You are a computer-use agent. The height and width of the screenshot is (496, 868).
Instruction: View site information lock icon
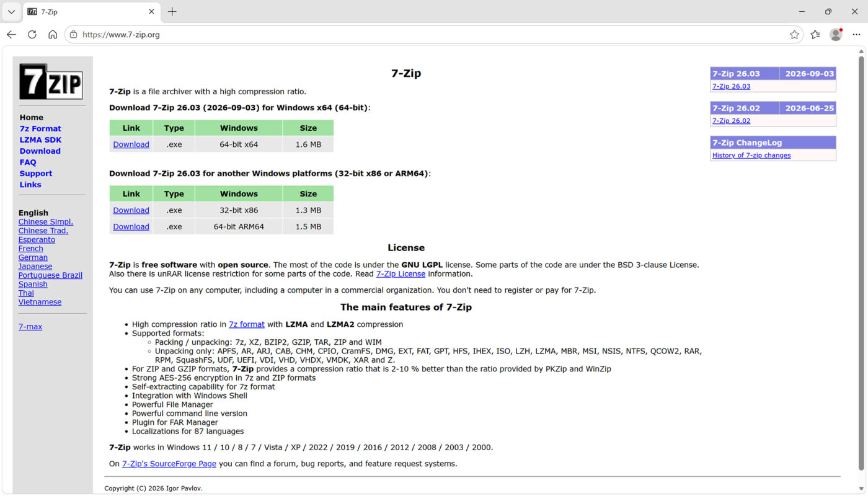click(x=73, y=35)
